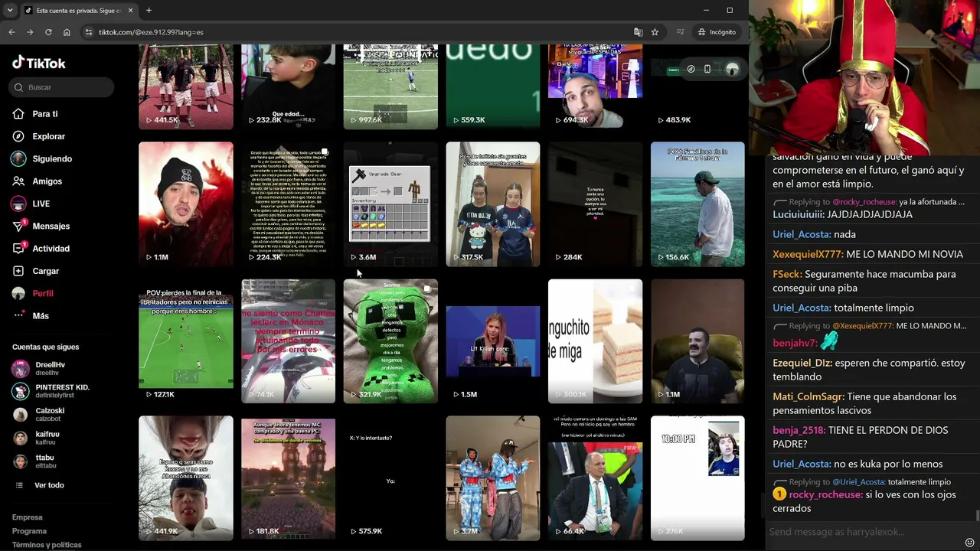Select Amigos in the sidebar

pyautogui.click(x=47, y=181)
